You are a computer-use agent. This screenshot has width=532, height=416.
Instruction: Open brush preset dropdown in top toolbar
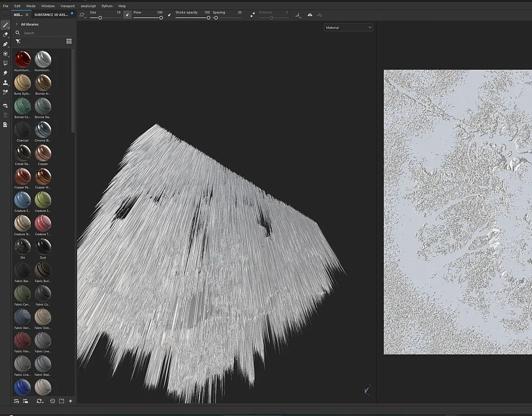83,15
